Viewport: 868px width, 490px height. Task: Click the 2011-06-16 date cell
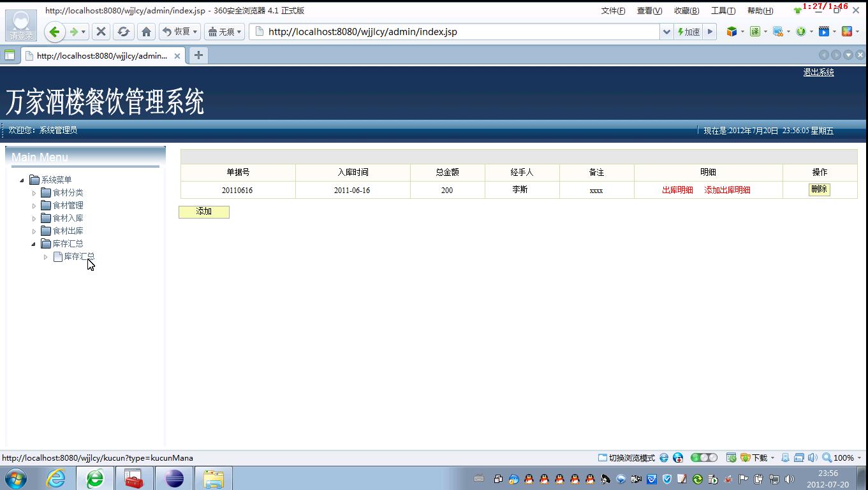pyautogui.click(x=352, y=191)
